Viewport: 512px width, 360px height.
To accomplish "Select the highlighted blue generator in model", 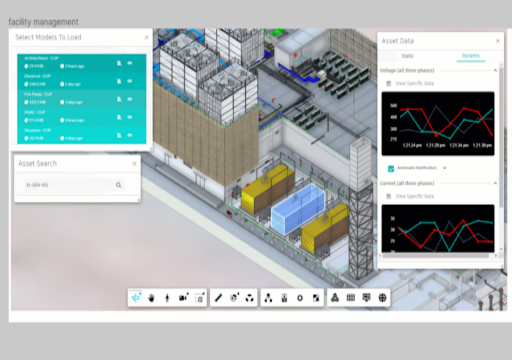I will pos(298,209).
